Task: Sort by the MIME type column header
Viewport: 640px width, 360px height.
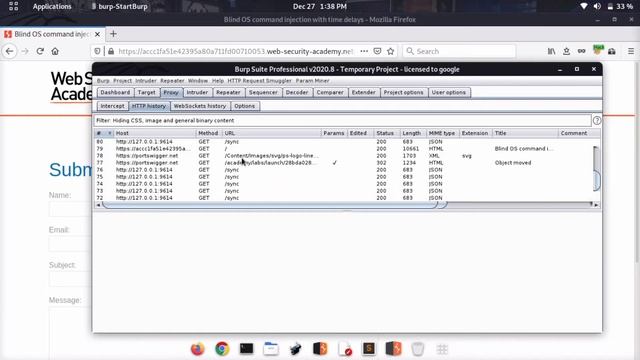Action: point(442,133)
